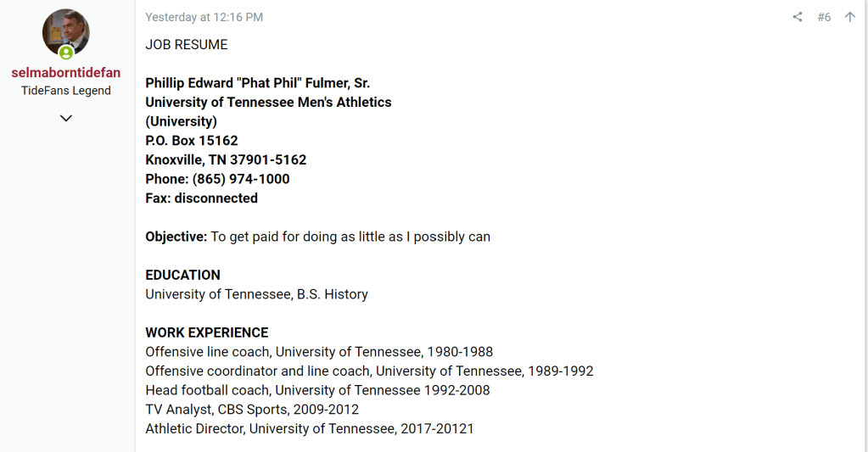Click the "TV Analyst, CBS Sports" entry
Image resolution: width=868 pixels, height=452 pixels.
tap(252, 410)
